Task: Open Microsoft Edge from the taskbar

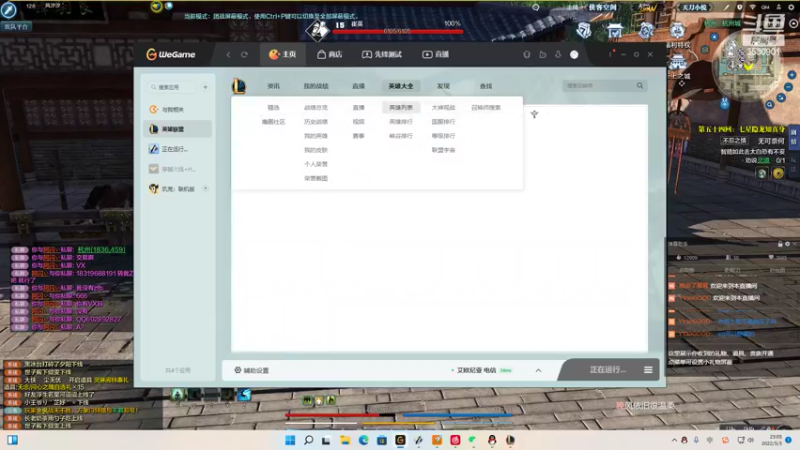Action: 363,440
